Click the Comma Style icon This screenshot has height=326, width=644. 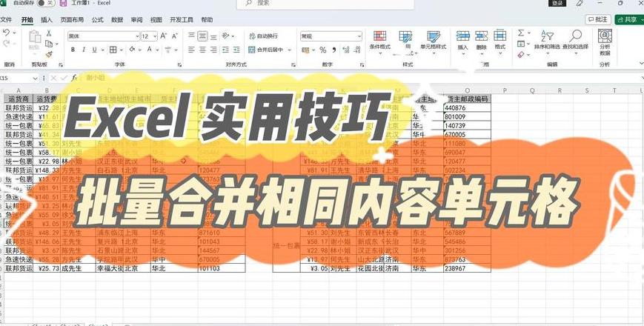pyautogui.click(x=334, y=50)
